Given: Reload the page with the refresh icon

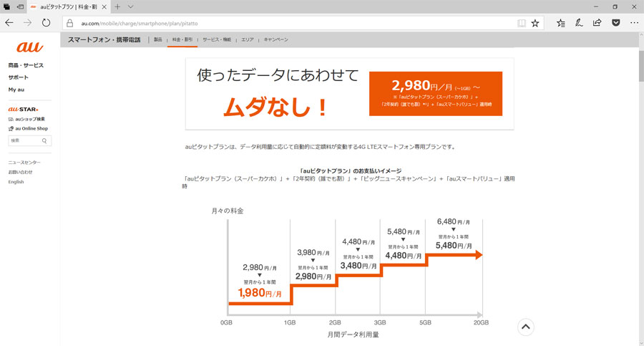Looking at the screenshot, I should coord(46,23).
